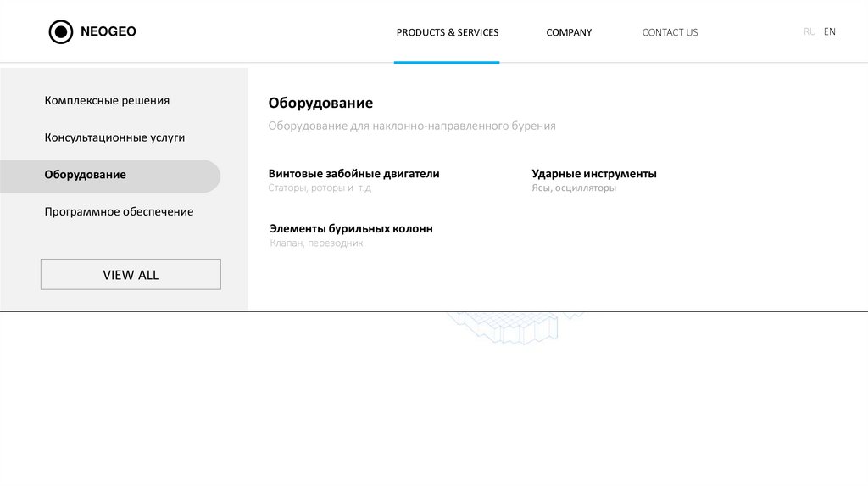The width and height of the screenshot is (868, 487).
Task: Click the NEOGEO brand name text
Action: click(108, 31)
